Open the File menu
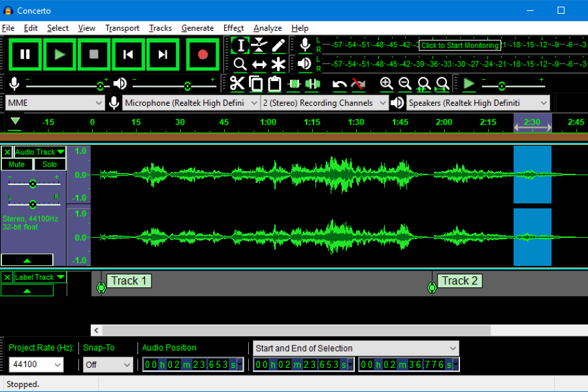588x392 pixels. point(8,28)
